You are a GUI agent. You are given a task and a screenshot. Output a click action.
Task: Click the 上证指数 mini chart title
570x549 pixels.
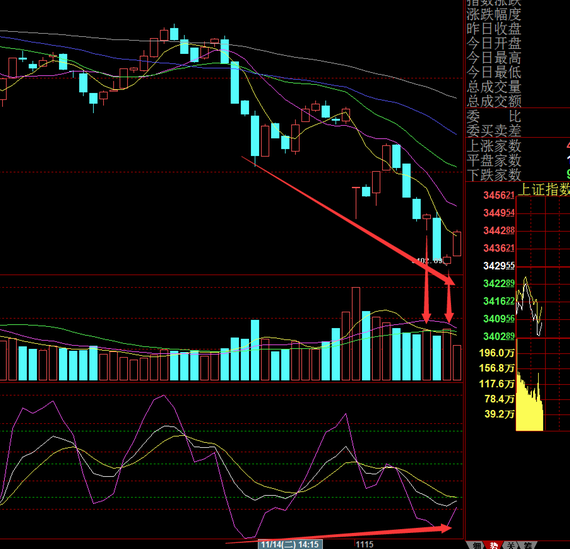(544, 189)
